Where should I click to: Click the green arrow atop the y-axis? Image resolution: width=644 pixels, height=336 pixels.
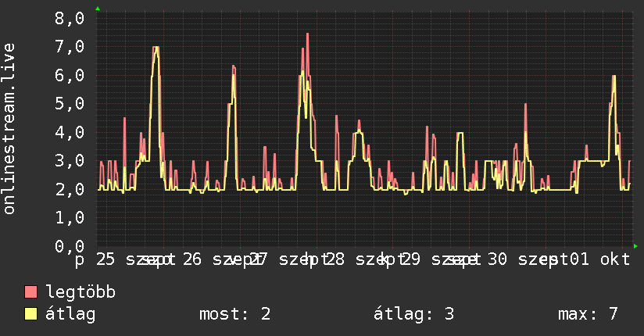coord(98,9)
